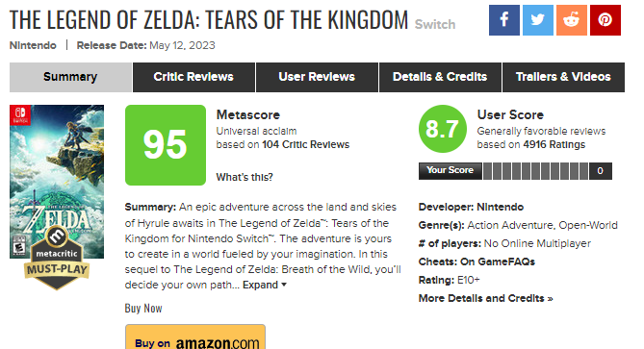Share the page on Facebook
This screenshot has height=349, width=644.
(x=504, y=20)
